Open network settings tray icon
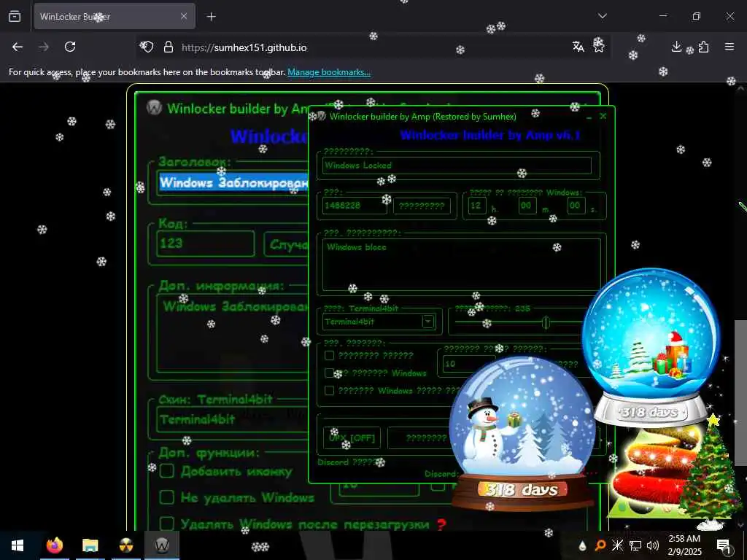This screenshot has height=560, width=747. click(635, 545)
